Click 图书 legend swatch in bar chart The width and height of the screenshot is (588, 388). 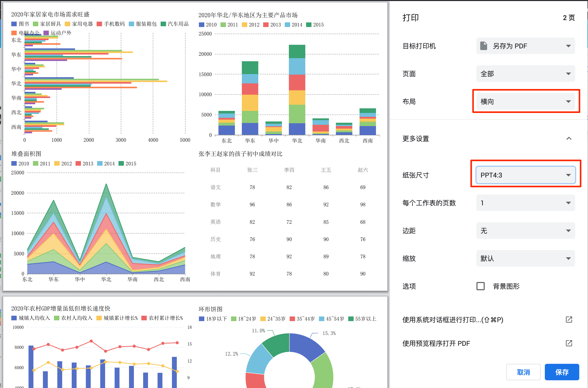(x=14, y=24)
